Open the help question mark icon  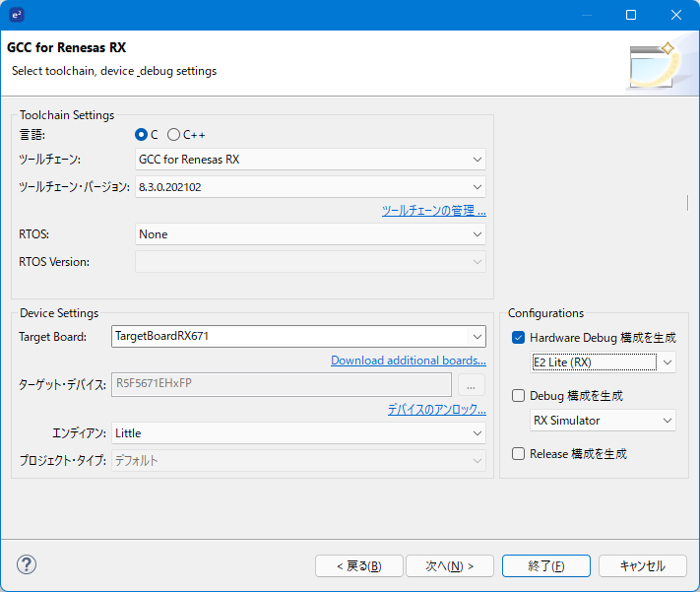[x=27, y=564]
